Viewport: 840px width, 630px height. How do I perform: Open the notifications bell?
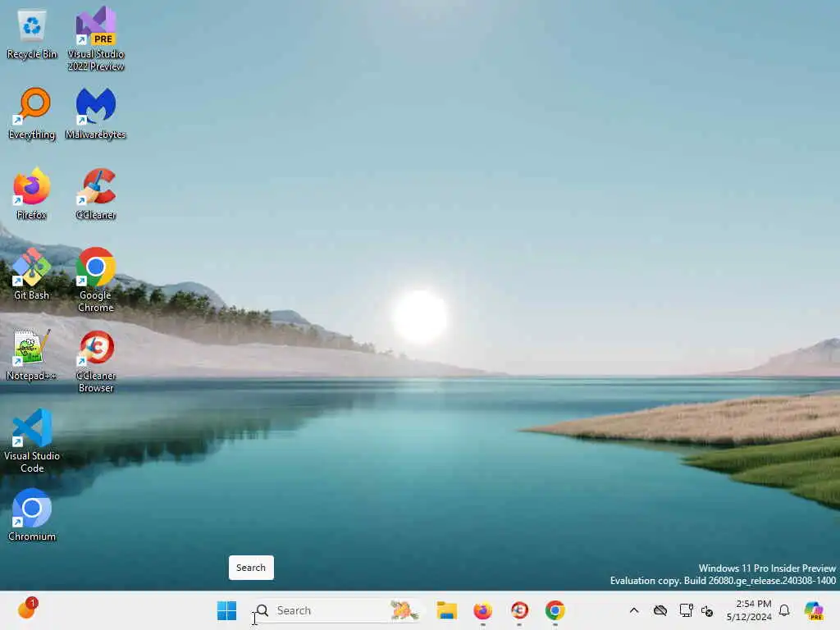[784, 610]
